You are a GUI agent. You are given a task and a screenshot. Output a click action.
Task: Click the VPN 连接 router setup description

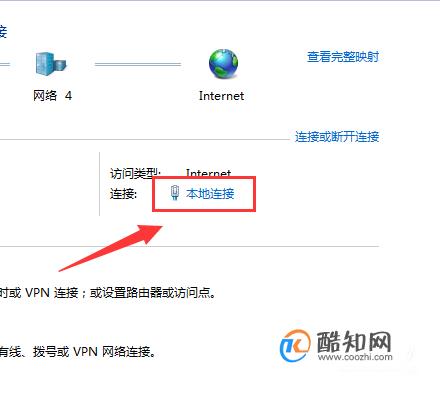[107, 293]
